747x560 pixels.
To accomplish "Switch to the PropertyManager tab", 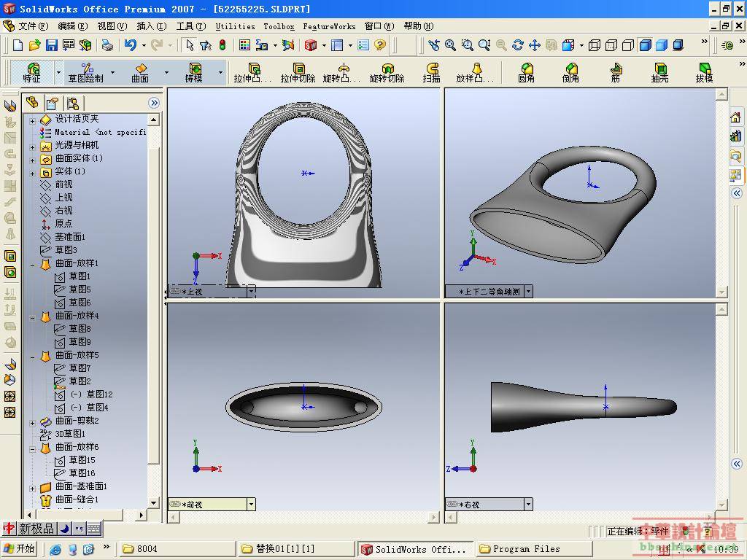I will coord(52,103).
